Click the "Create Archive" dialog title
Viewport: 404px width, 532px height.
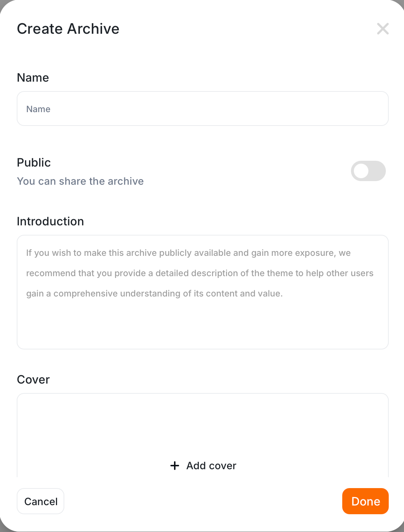pyautogui.click(x=68, y=29)
